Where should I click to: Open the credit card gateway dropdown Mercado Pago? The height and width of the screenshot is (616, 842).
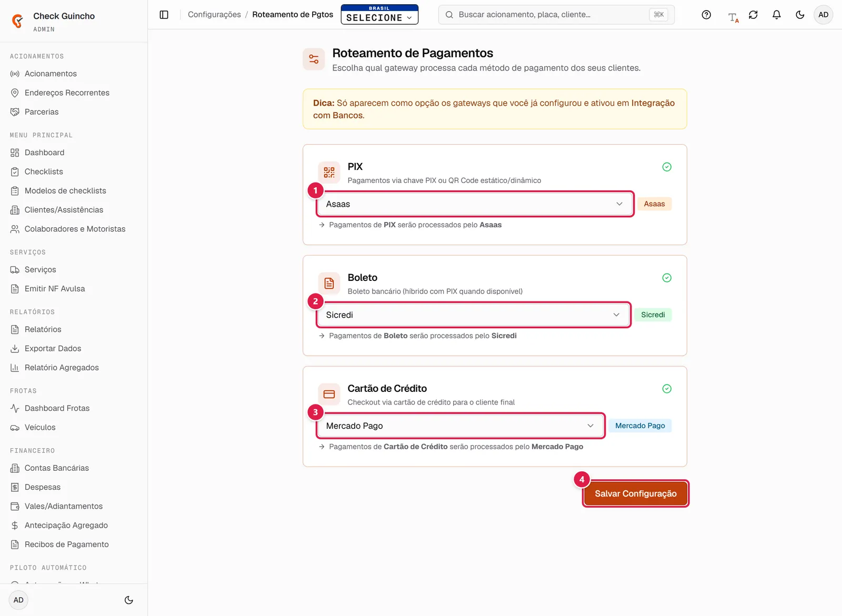[460, 426]
